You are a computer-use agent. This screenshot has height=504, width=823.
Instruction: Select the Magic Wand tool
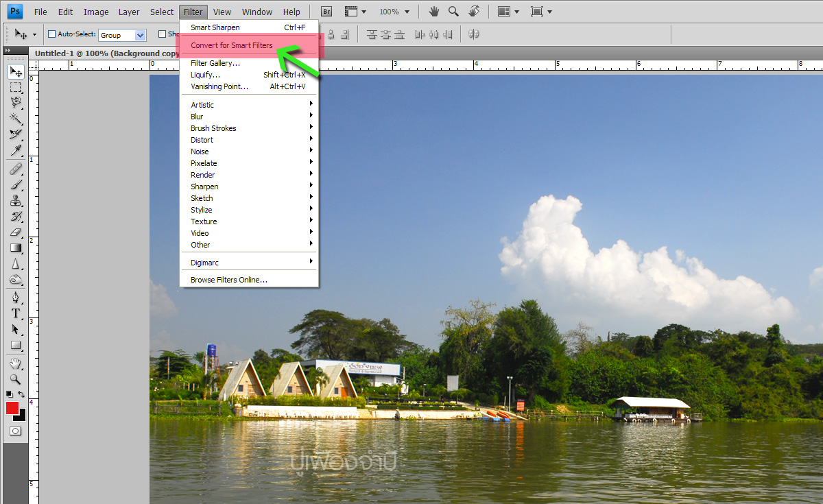point(15,119)
